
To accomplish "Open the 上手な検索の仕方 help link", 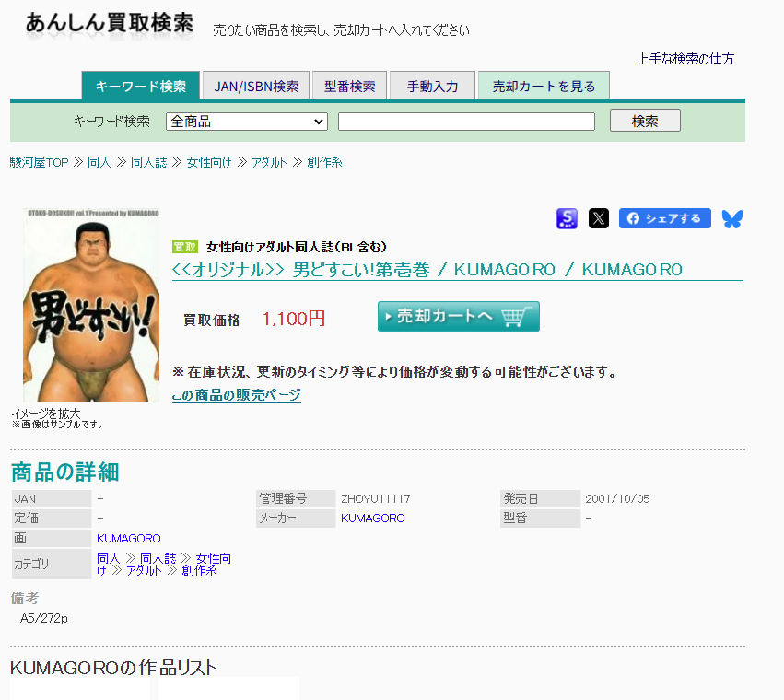I will [685, 59].
